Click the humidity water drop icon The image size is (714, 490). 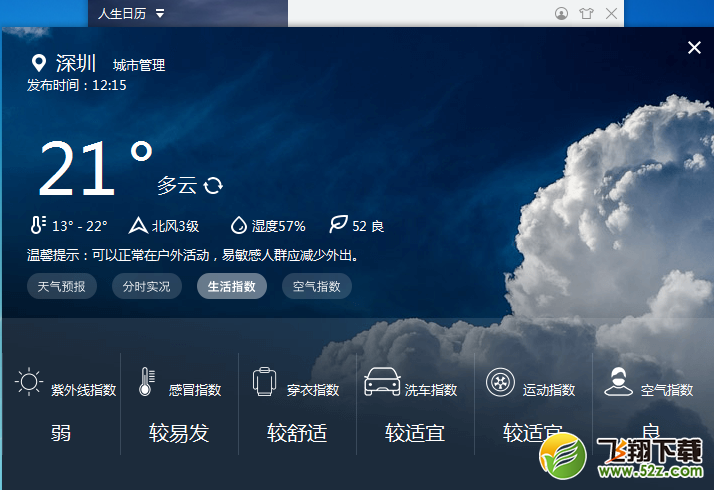[x=239, y=225]
